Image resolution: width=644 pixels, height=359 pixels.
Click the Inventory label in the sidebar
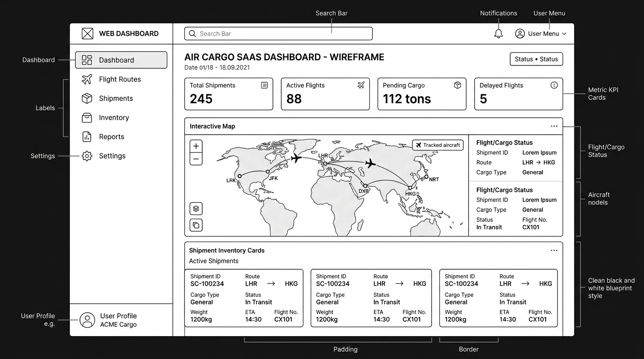(x=114, y=118)
